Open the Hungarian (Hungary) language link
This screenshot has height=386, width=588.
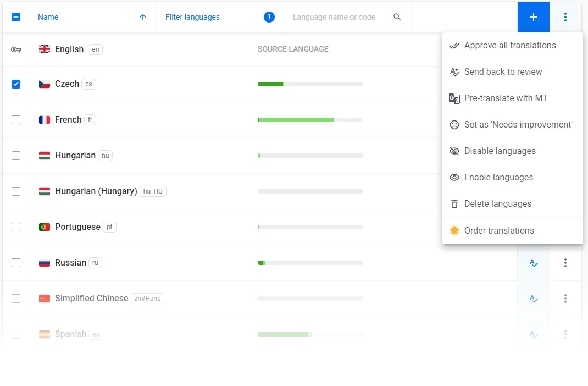pyautogui.click(x=96, y=191)
